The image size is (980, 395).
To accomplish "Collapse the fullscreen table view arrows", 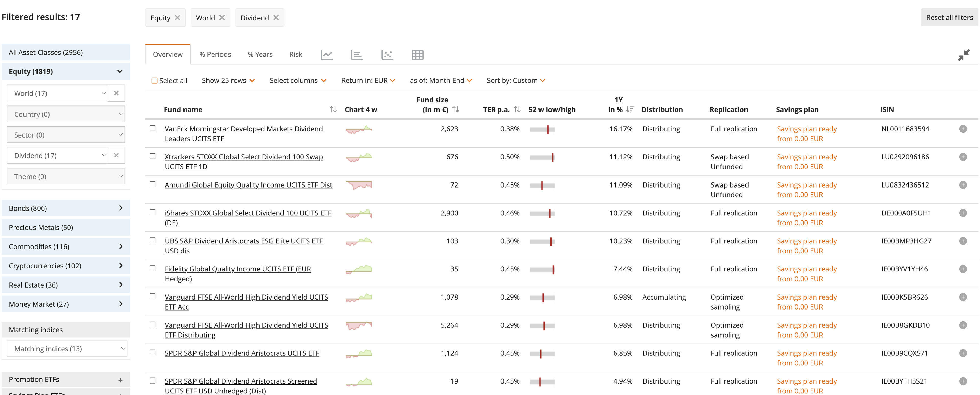I will pyautogui.click(x=964, y=55).
